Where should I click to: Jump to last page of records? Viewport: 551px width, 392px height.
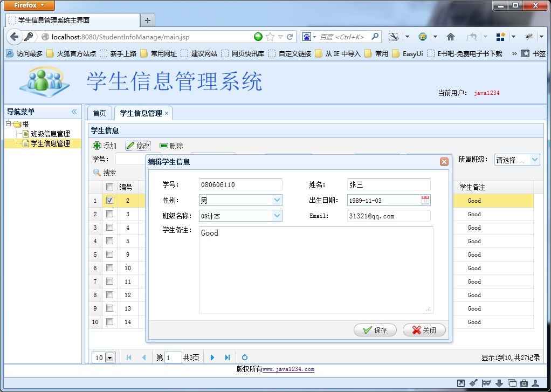228,357
